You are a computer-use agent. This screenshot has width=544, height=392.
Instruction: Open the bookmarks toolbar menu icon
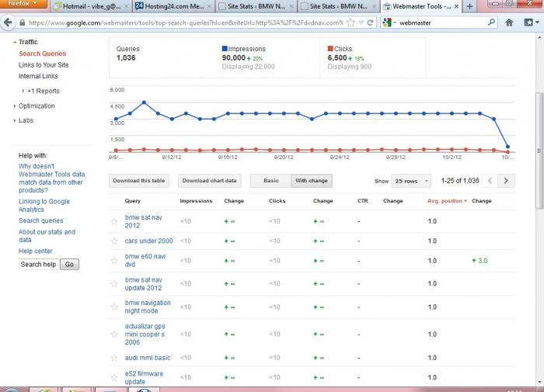(531, 23)
